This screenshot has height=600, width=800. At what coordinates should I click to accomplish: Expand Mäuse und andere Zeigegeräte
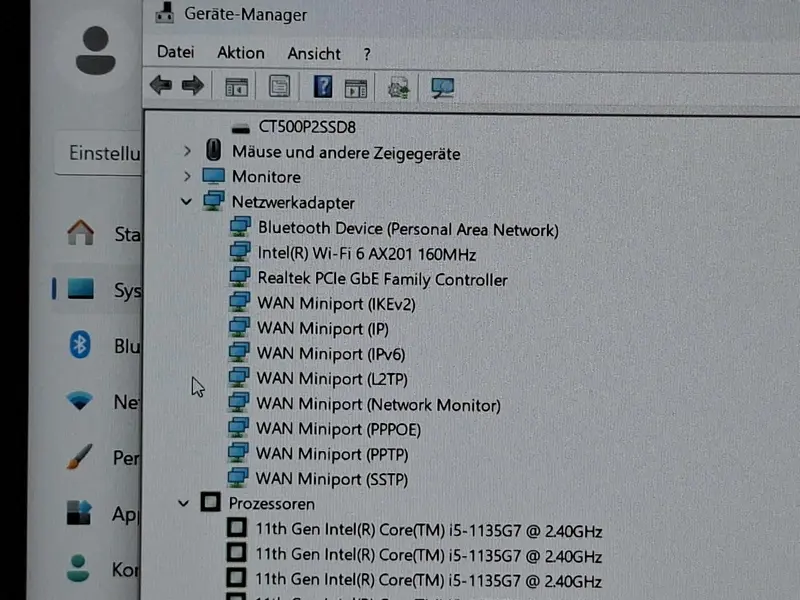click(x=187, y=151)
